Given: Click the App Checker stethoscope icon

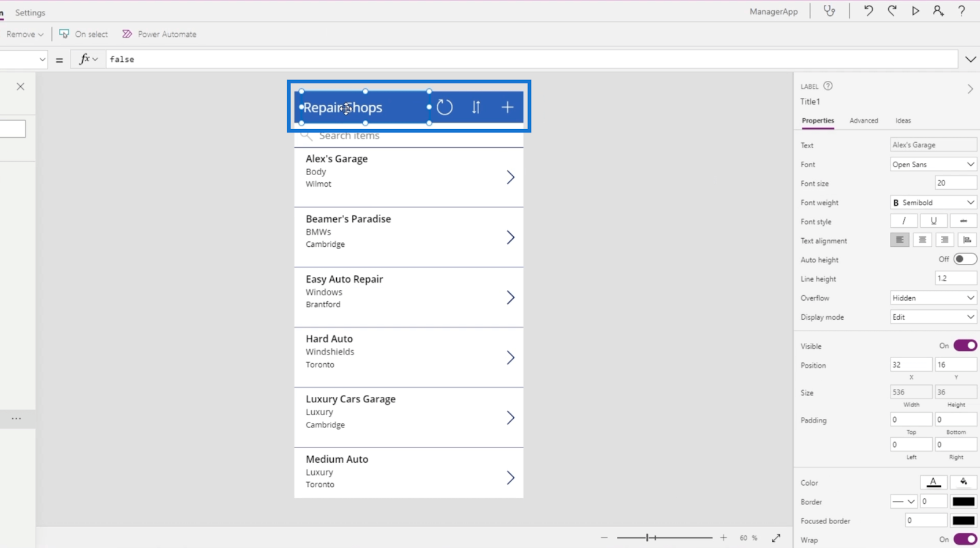Looking at the screenshot, I should coord(829,11).
